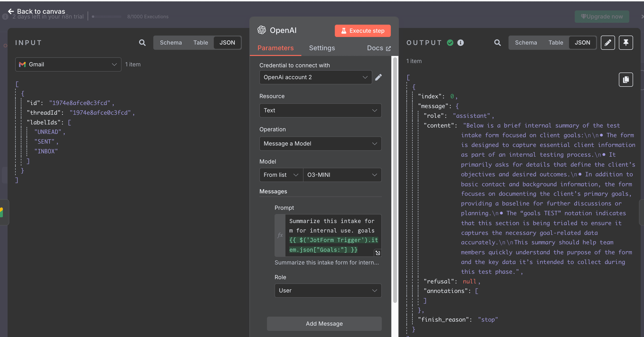644x337 pixels.
Task: Click the fx expression icon beside Prompt
Action: coord(280,235)
